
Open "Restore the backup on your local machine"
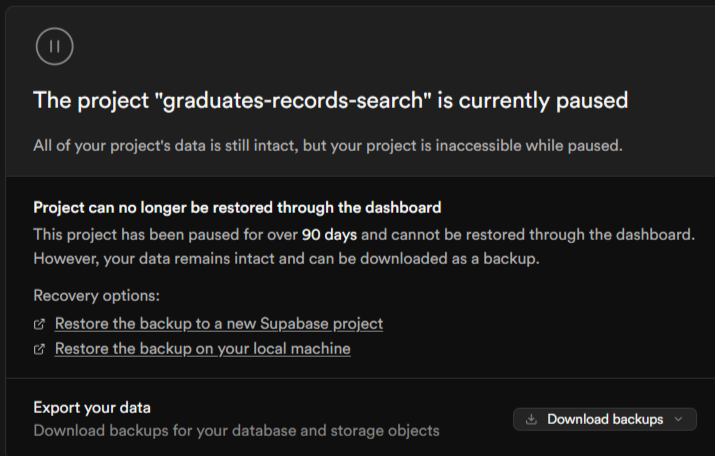[202, 349]
